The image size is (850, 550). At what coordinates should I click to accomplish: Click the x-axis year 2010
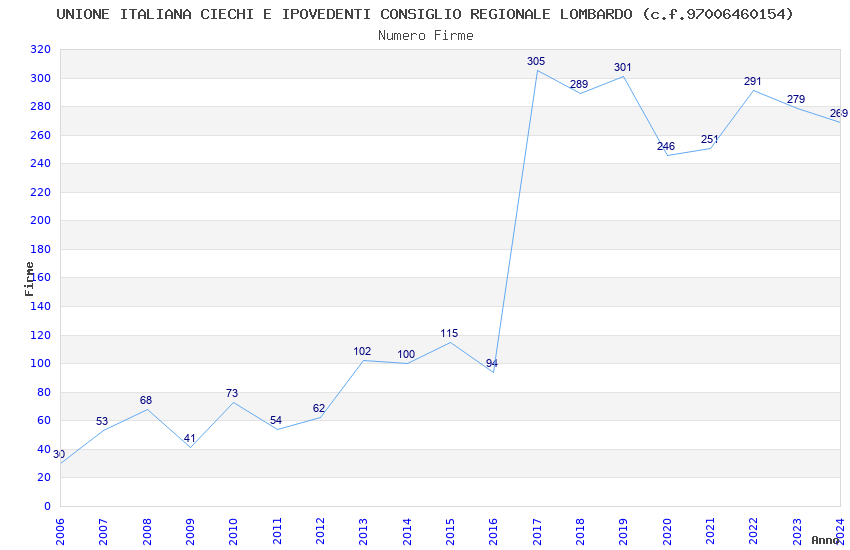233,532
